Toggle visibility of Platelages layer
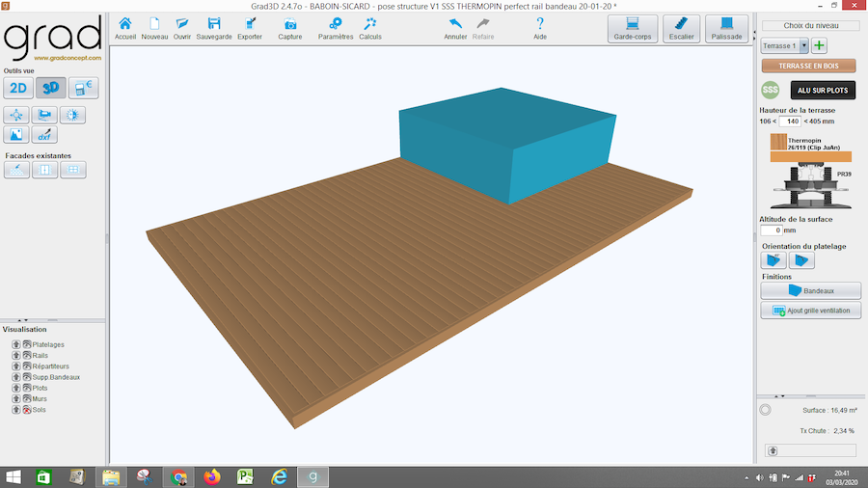This screenshot has width=868, height=488. tap(26, 344)
